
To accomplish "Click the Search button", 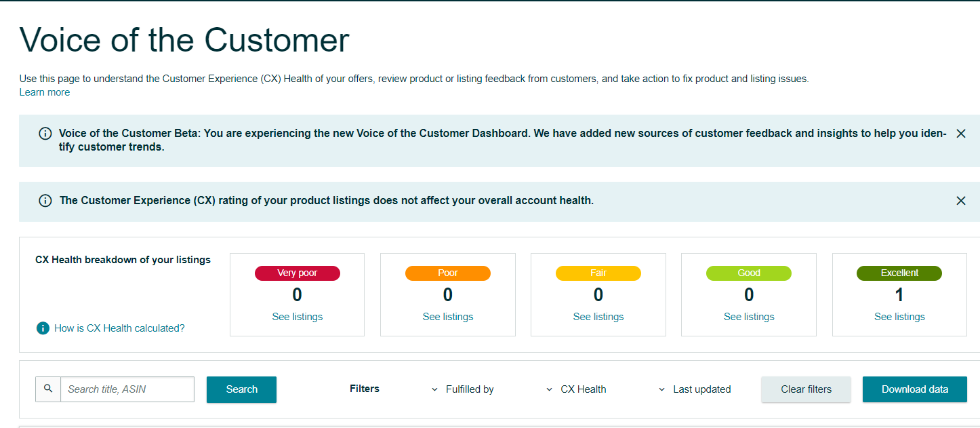I will (241, 389).
